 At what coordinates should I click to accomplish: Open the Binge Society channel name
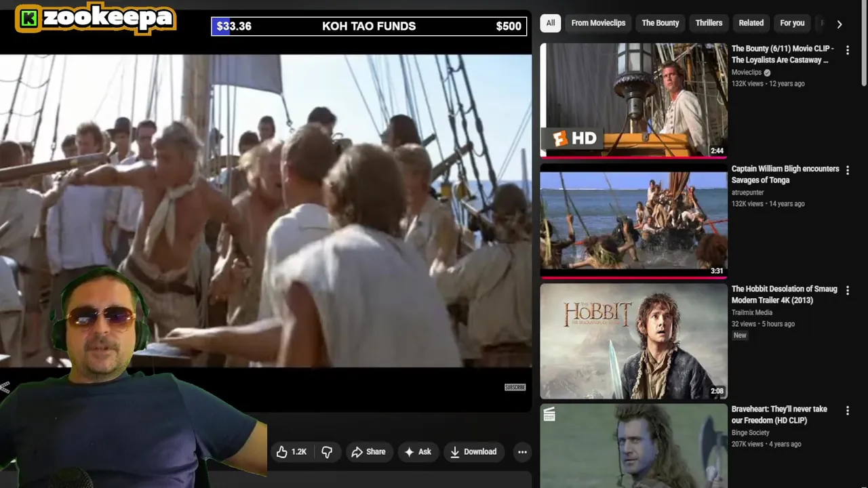[x=750, y=432]
